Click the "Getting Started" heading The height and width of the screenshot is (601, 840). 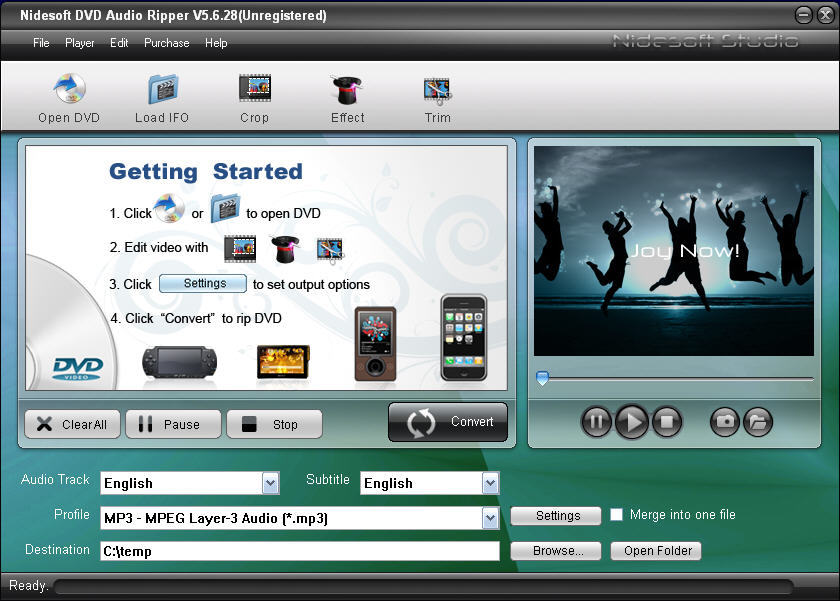click(x=206, y=171)
